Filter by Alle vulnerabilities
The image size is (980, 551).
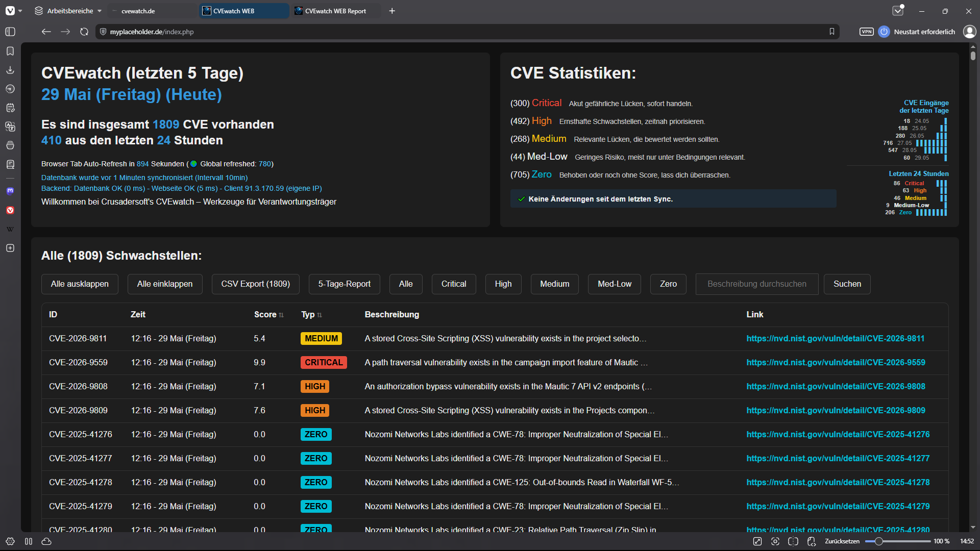406,284
